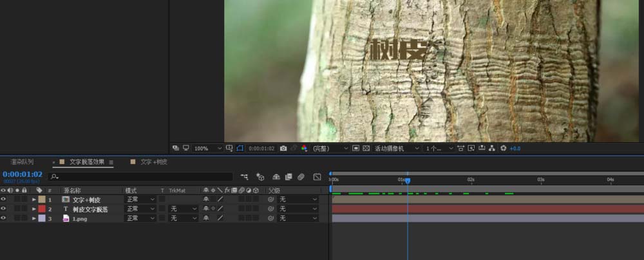Click the 源名称 column header
This screenshot has width=644, height=260.
tap(72, 190)
